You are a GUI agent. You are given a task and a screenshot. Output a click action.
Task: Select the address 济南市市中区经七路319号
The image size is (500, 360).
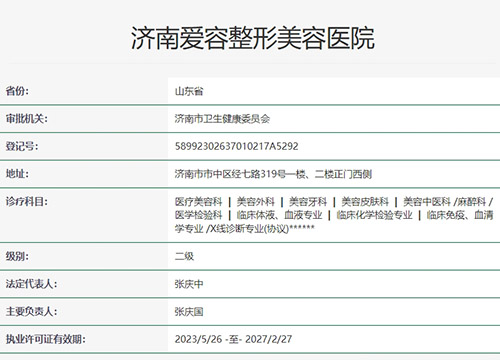pos(230,174)
